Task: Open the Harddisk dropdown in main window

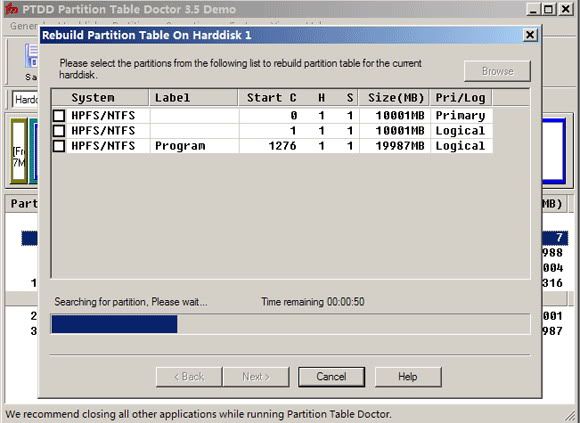Action: (26, 99)
